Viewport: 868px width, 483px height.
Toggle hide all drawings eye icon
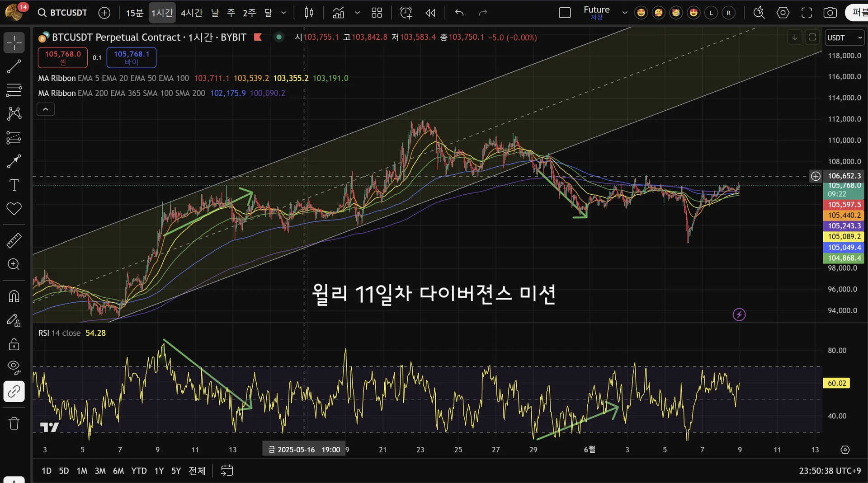pyautogui.click(x=14, y=367)
